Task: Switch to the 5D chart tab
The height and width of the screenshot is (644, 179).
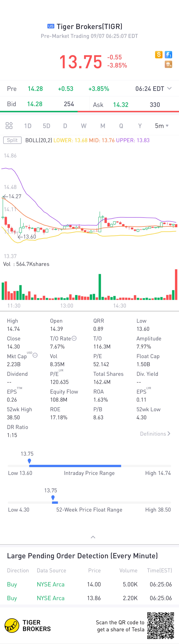Action: pos(47,126)
